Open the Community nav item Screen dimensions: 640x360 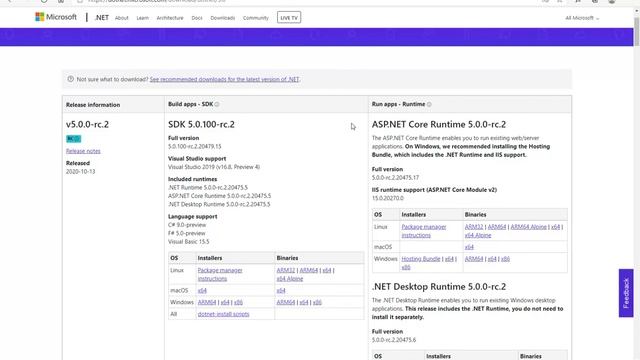pyautogui.click(x=256, y=18)
